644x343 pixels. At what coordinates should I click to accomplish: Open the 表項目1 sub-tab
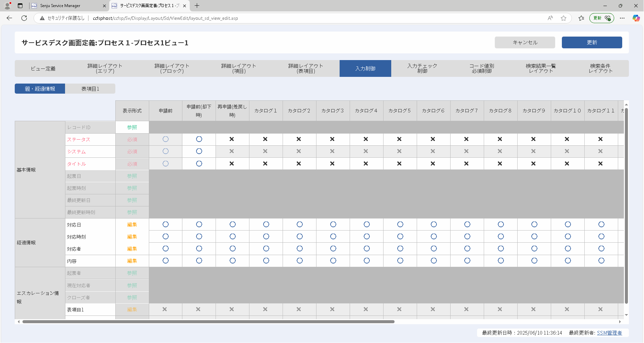90,89
